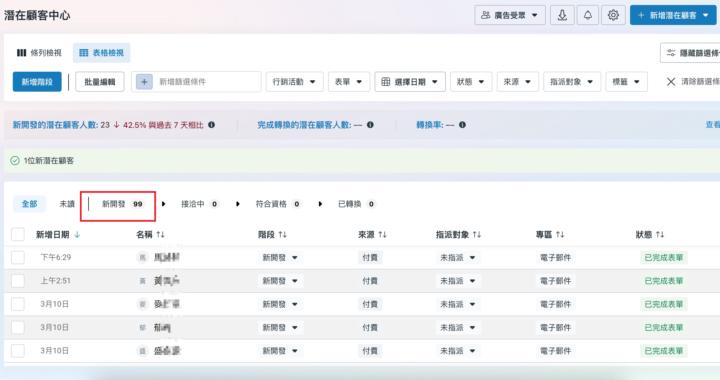Click the X icon of 清除篩選條件

point(671,82)
